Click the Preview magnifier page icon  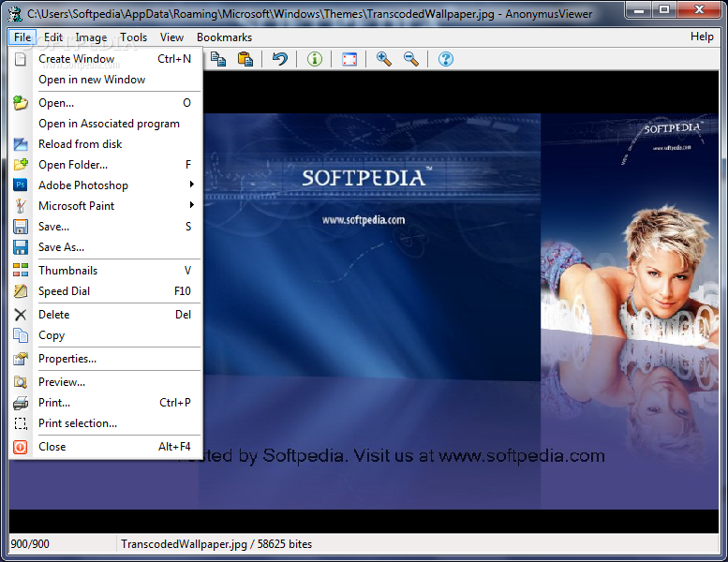[21, 382]
